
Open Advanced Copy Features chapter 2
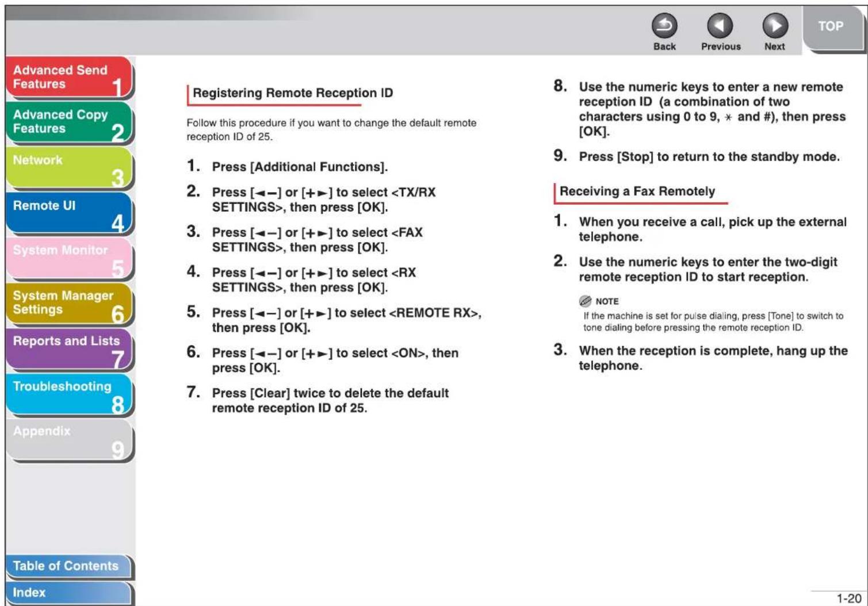tap(69, 122)
